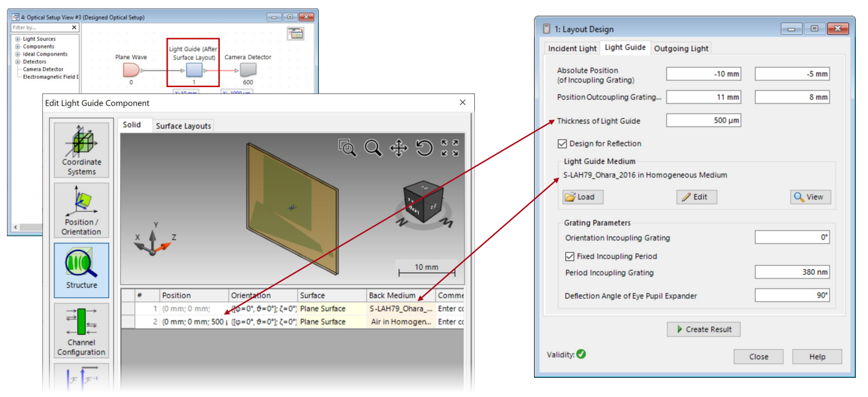Select the Camera Detector element

[x=248, y=71]
